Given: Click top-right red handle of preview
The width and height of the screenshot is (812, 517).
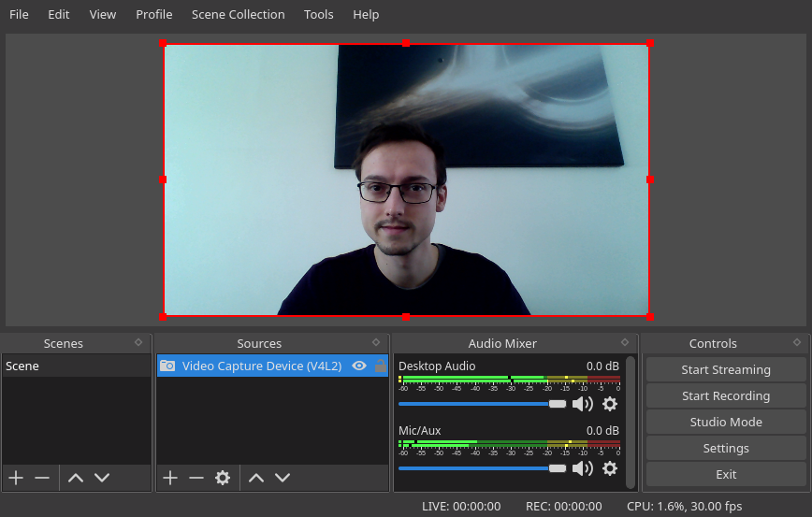Looking at the screenshot, I should coord(650,43).
